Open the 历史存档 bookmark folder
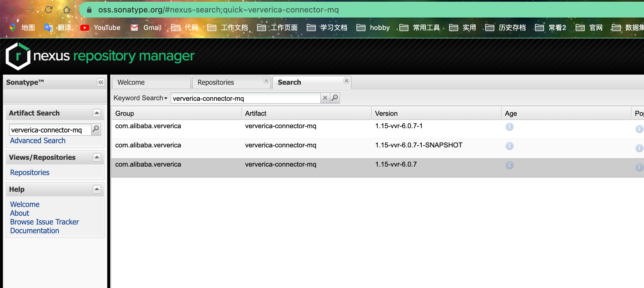 (506, 28)
